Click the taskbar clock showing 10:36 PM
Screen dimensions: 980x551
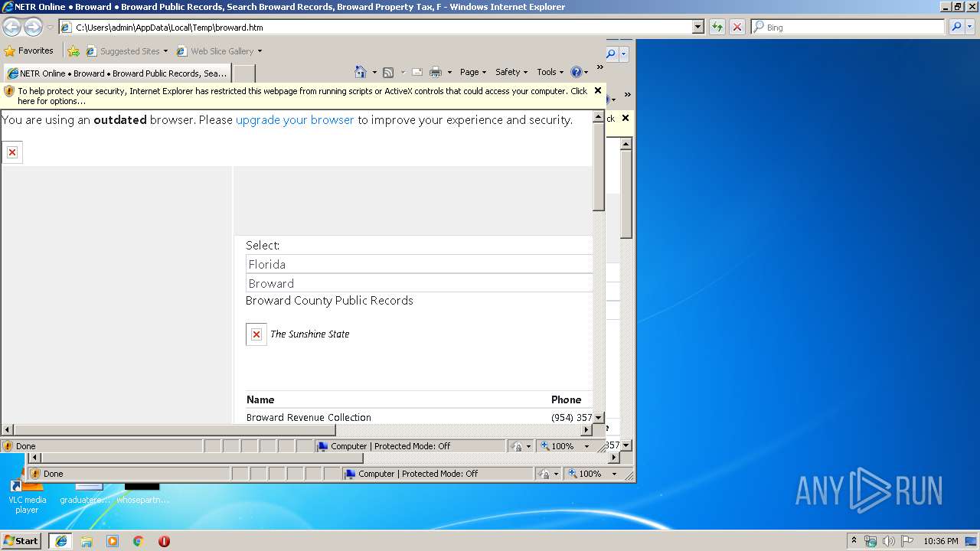(940, 541)
